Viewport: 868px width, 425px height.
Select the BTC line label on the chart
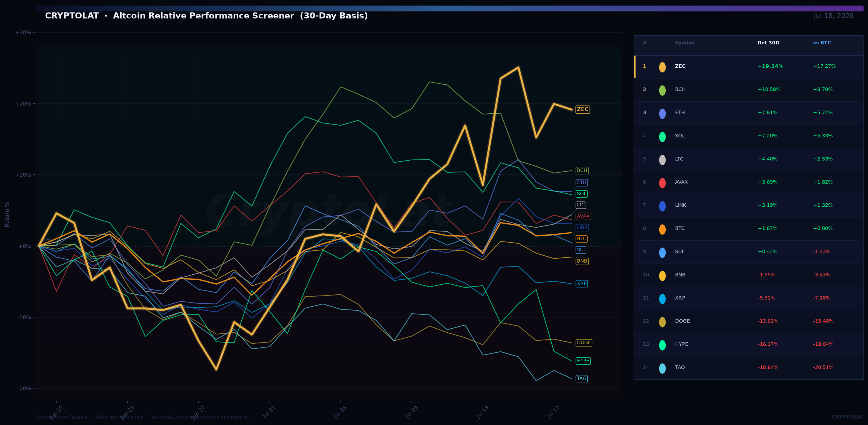pyautogui.click(x=581, y=239)
